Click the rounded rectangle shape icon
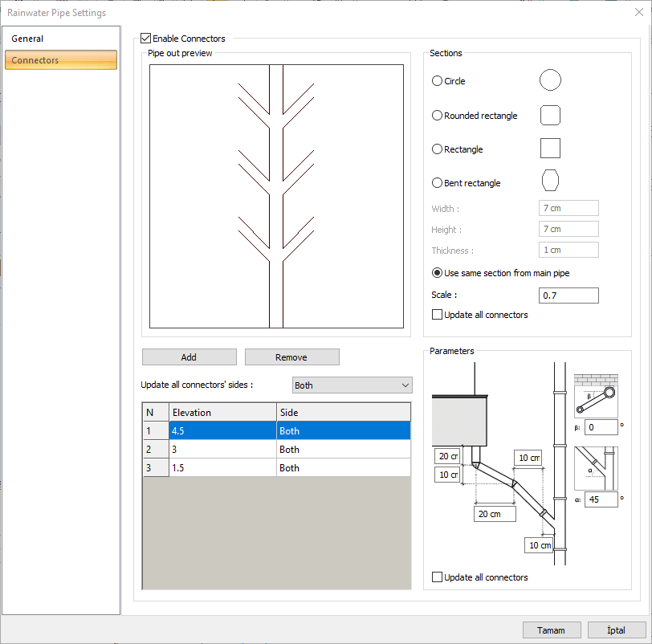652x644 pixels. 550,116
